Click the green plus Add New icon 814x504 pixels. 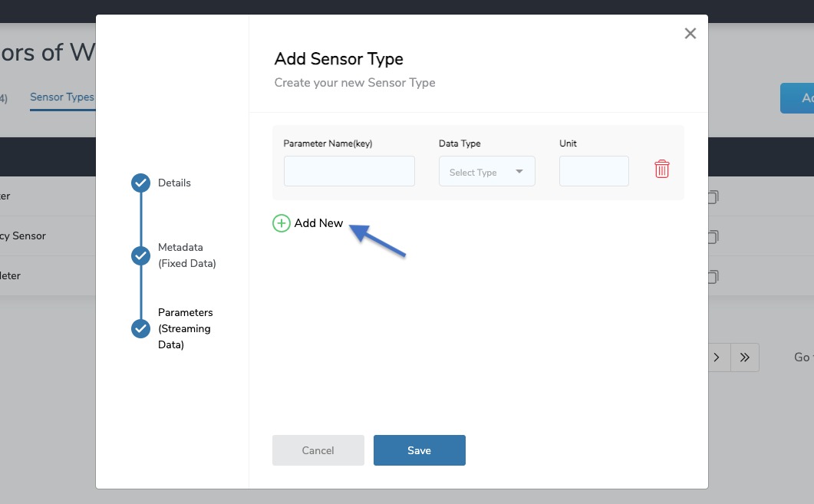point(282,223)
